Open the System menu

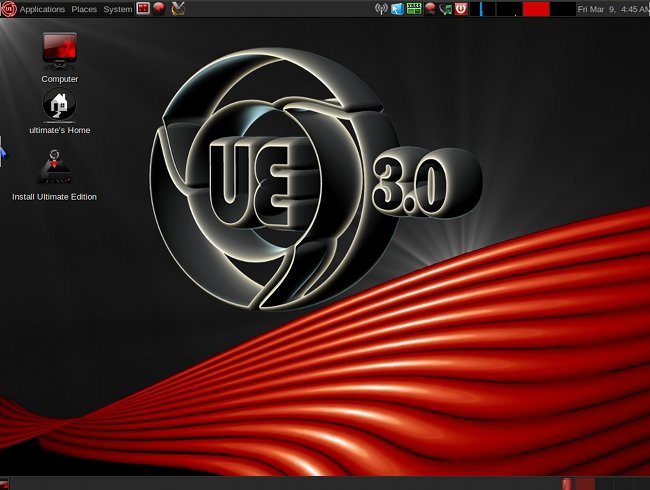tap(117, 9)
